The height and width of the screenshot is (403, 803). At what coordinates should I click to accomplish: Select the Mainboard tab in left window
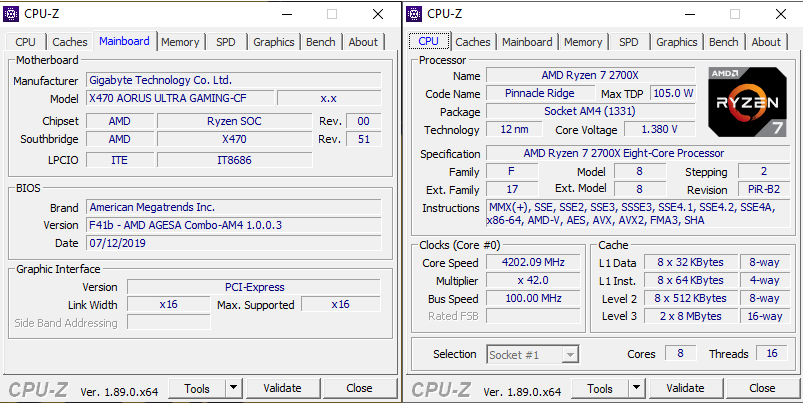[x=124, y=41]
